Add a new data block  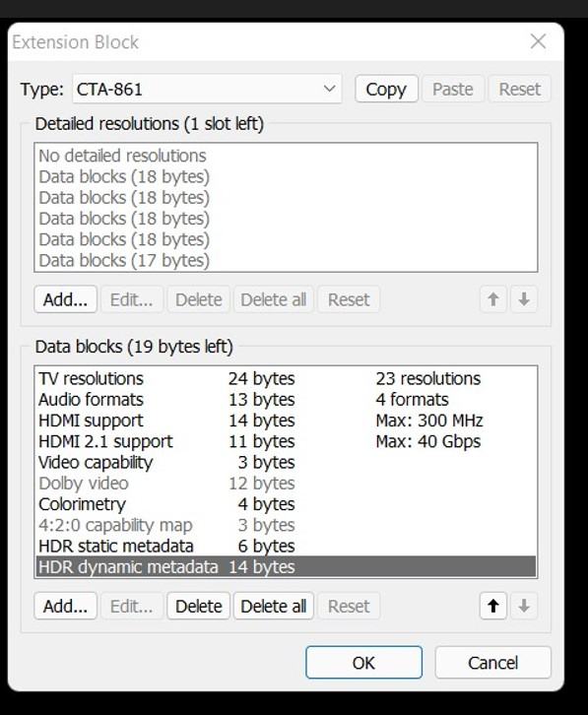(x=65, y=606)
